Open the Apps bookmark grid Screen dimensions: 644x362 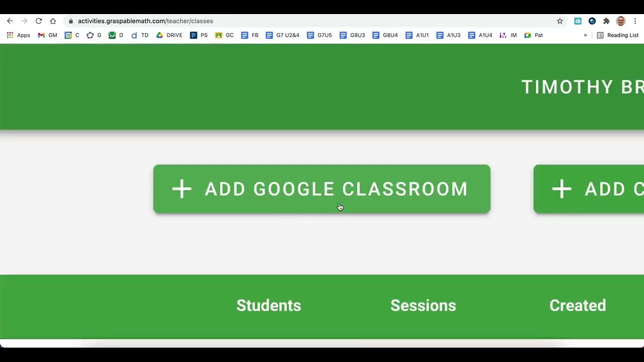[18, 35]
